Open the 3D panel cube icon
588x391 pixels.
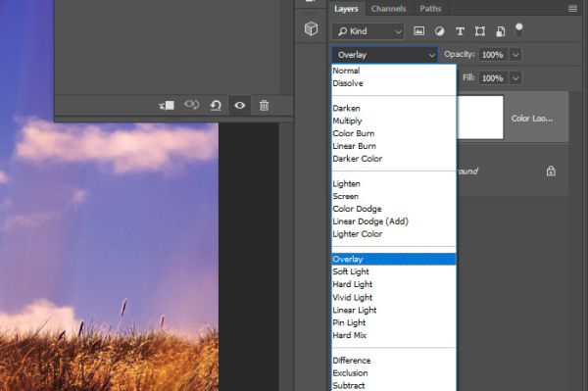coord(311,28)
